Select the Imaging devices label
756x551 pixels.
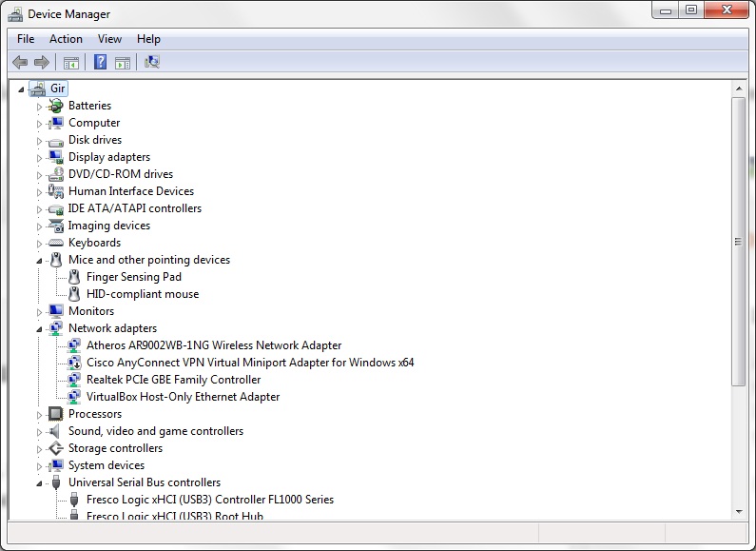(x=109, y=226)
